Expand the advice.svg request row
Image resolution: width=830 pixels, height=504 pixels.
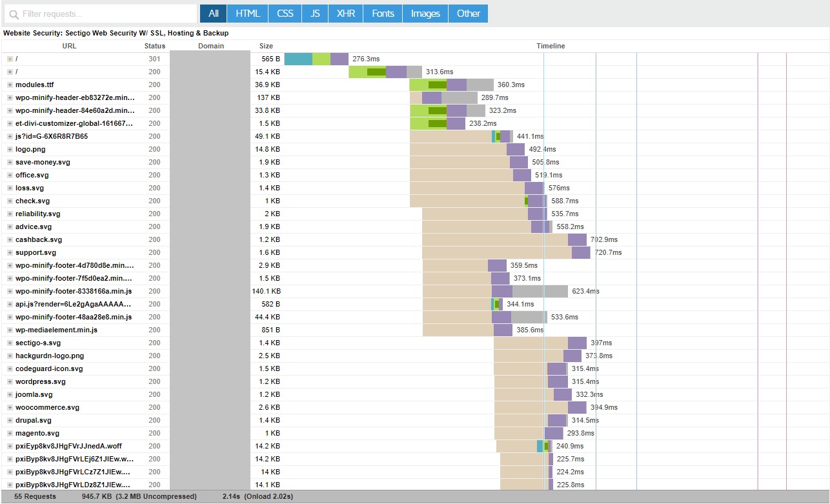10,227
